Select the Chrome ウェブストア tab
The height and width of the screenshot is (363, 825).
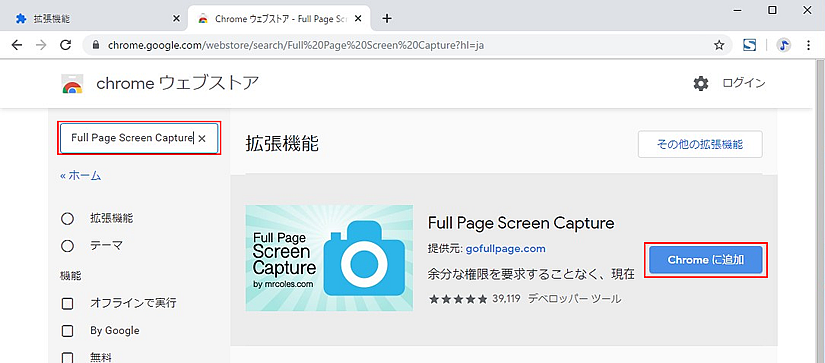279,18
